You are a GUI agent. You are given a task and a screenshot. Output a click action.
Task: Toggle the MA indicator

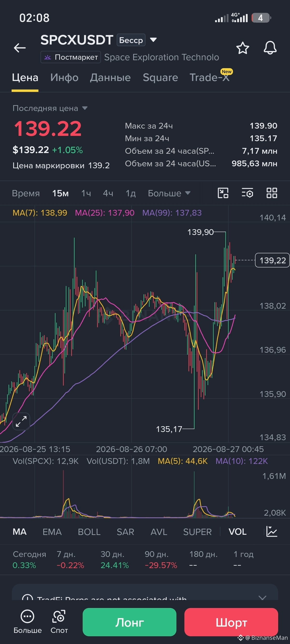(20, 532)
